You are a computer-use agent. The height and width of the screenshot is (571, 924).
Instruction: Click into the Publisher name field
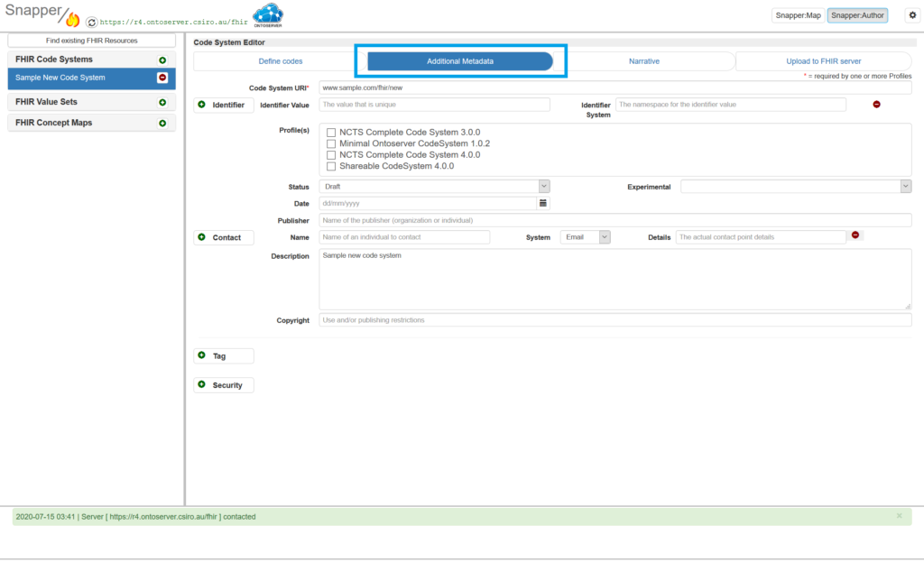click(614, 220)
